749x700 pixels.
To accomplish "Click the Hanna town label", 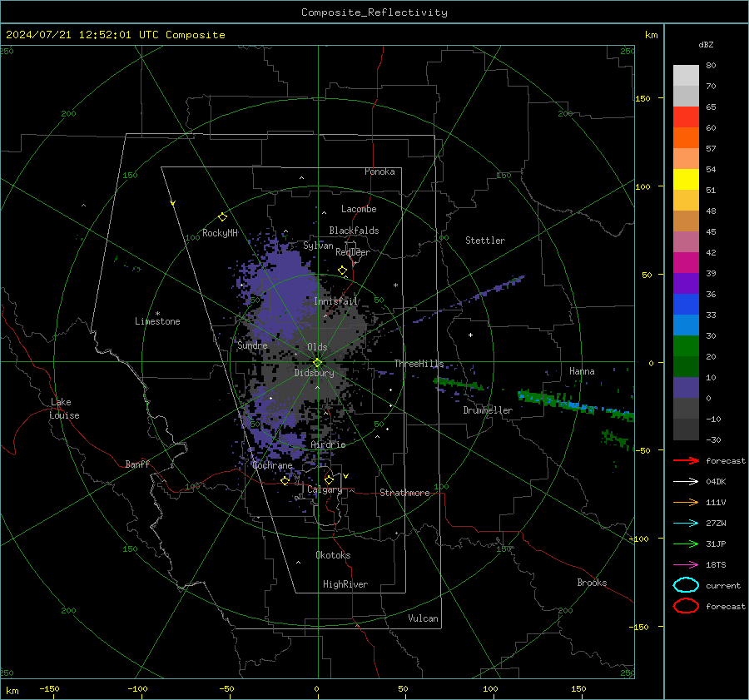I will (582, 371).
